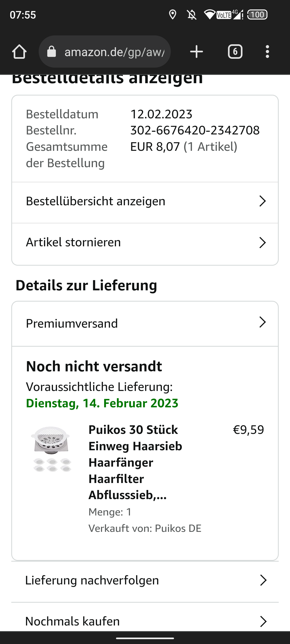Focus the amazon.de address bar
This screenshot has width=290, height=644.
click(114, 52)
